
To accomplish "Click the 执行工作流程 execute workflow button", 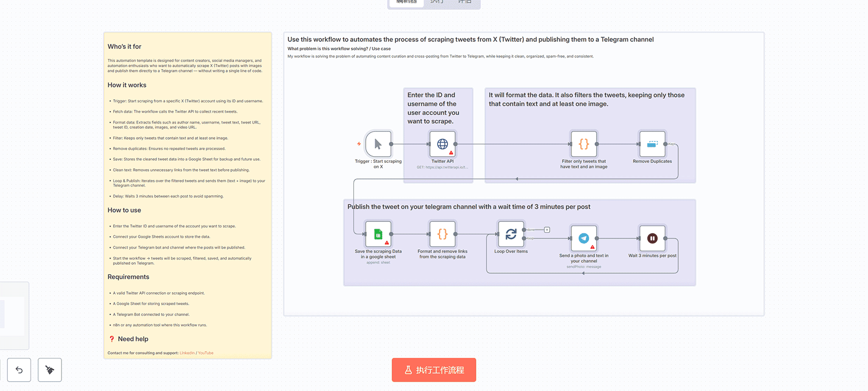I will point(433,370).
